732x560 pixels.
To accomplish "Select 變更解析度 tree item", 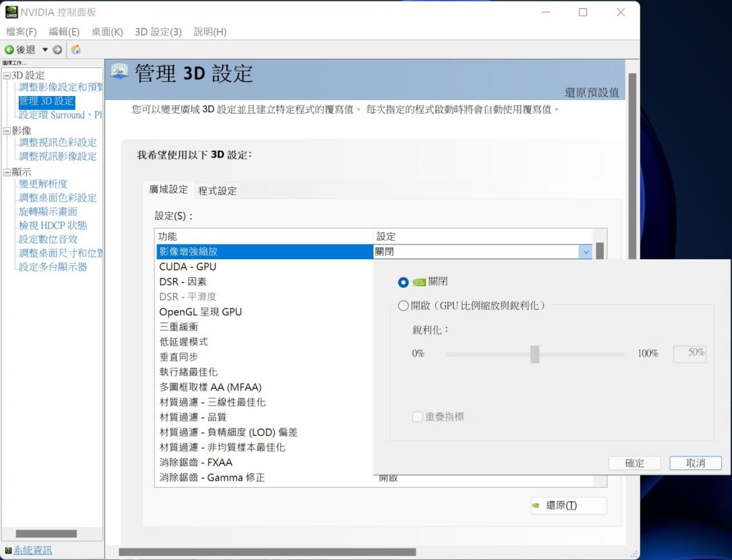I will coord(43,184).
